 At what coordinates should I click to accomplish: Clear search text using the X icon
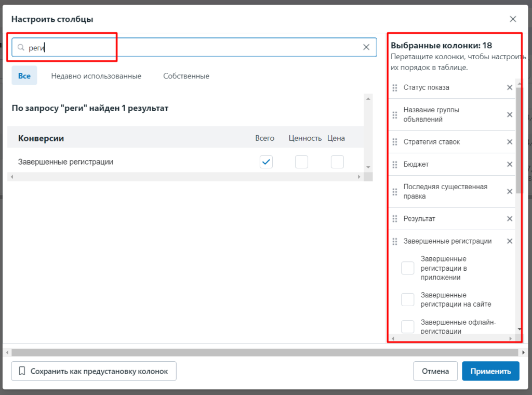(366, 47)
